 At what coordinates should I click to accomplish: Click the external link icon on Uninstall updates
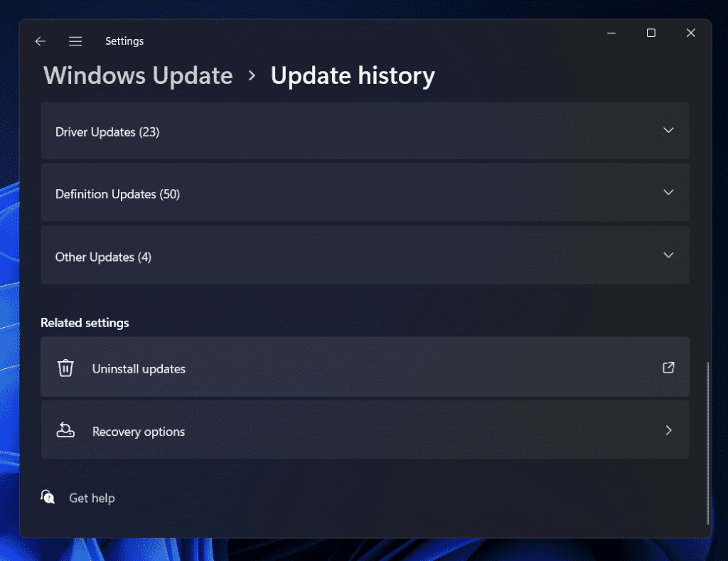668,368
